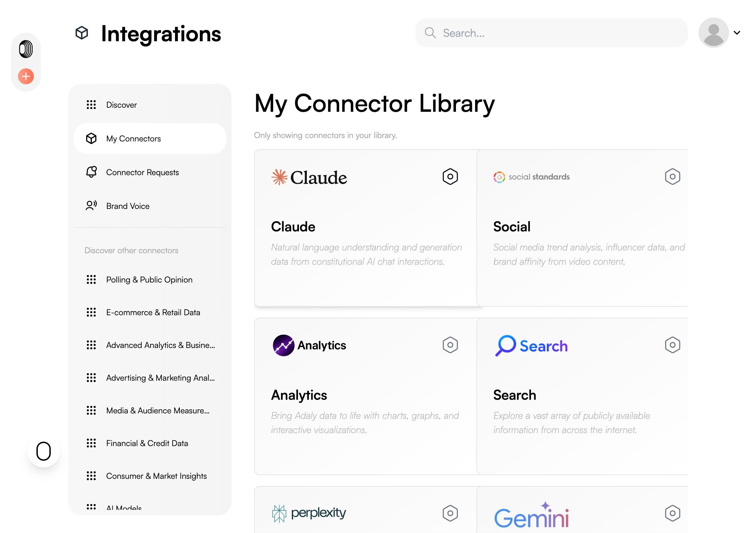Open the Discover menu item
The width and height of the screenshot is (756, 533).
(x=121, y=105)
